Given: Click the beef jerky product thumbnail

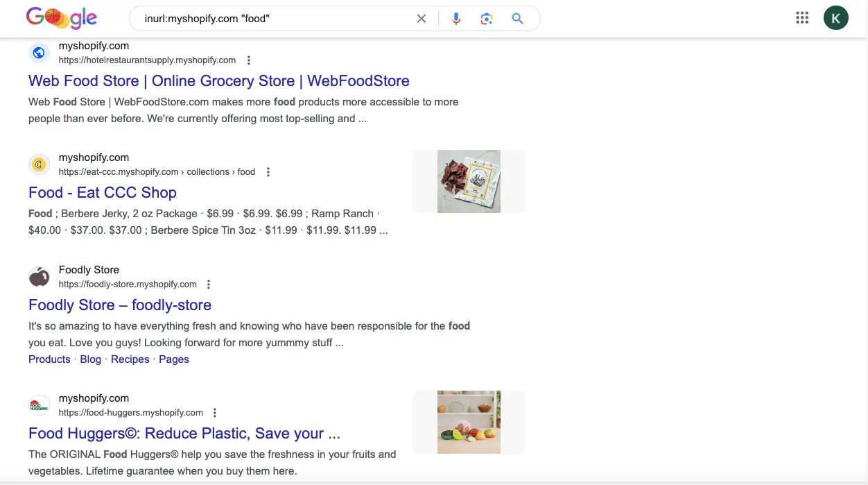Looking at the screenshot, I should pos(468,180).
